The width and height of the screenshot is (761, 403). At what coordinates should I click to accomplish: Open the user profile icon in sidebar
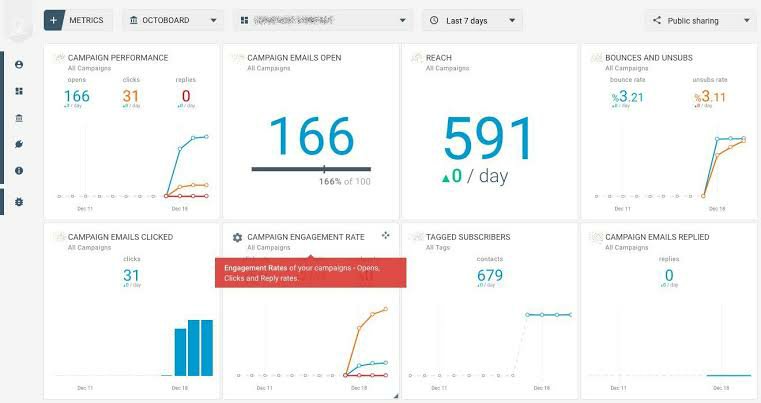point(19,65)
